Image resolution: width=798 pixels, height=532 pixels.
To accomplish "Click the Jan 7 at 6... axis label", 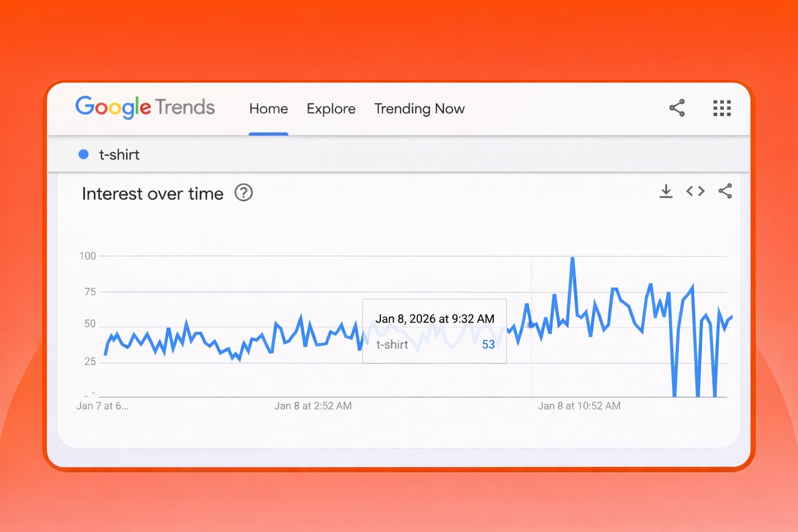I will pyautogui.click(x=102, y=406).
